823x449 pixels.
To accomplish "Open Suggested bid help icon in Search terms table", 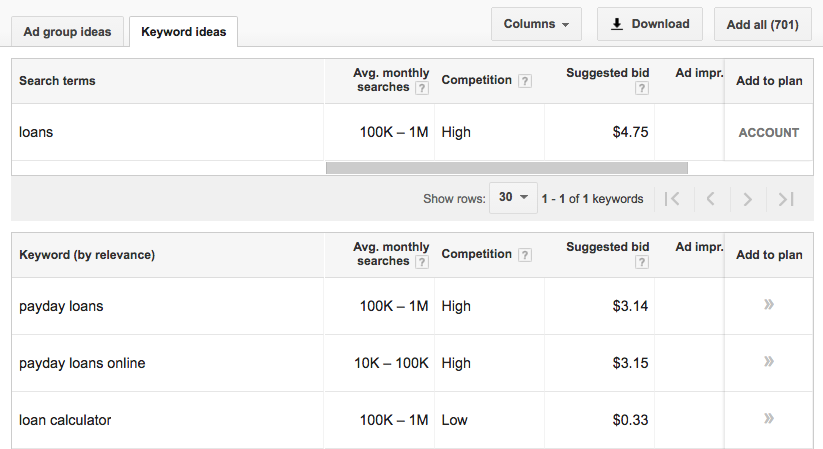I will point(641,88).
